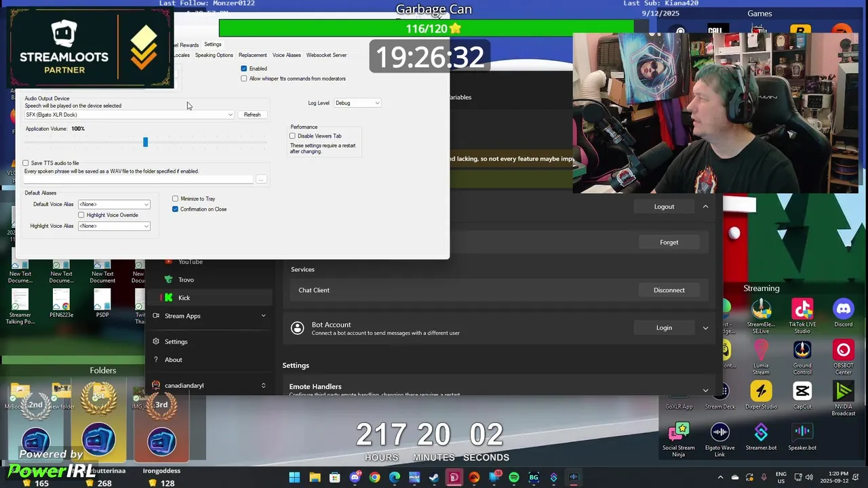Enable Save TTS audio to file
Viewport: 868px width, 488px height.
[x=26, y=163]
